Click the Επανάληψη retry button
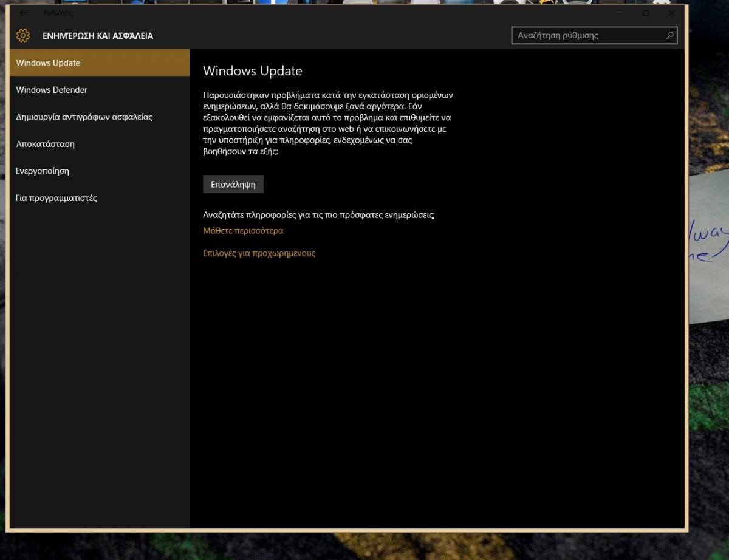 coord(233,184)
